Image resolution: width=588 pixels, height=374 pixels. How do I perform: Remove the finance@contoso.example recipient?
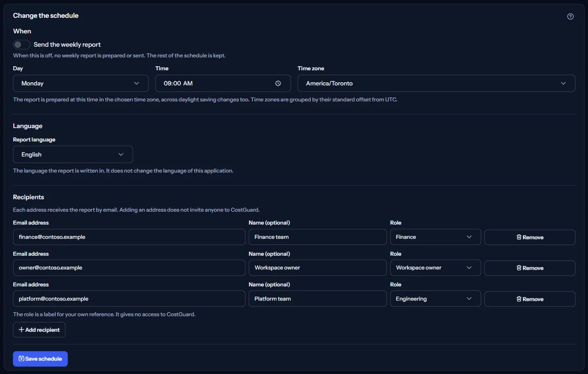[530, 237]
